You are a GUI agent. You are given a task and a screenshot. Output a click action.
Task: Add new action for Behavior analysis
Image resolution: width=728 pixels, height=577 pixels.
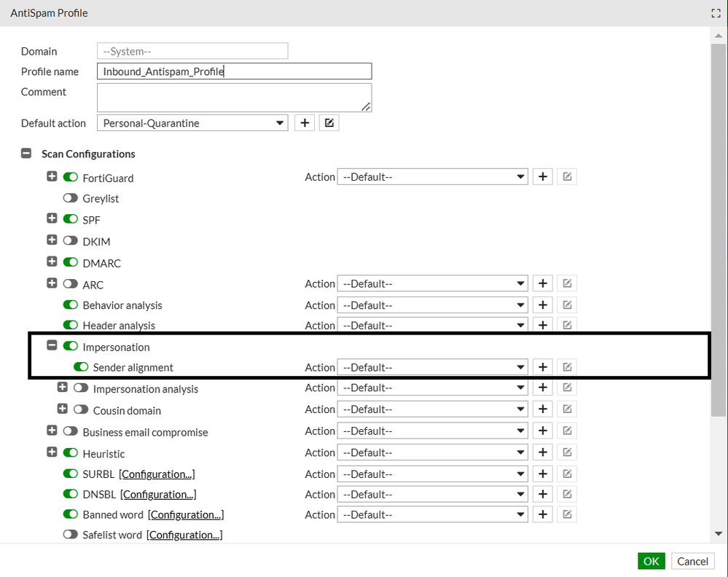[543, 305]
